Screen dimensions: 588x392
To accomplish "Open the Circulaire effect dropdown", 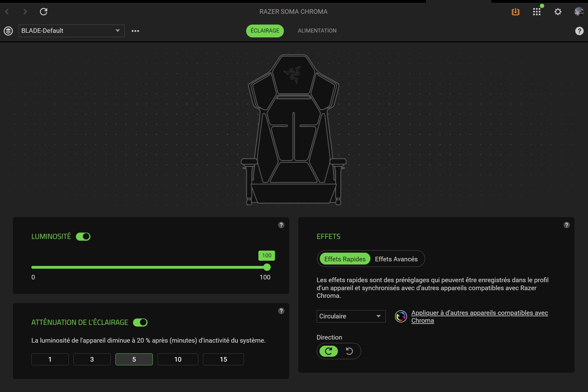I will click(x=351, y=316).
